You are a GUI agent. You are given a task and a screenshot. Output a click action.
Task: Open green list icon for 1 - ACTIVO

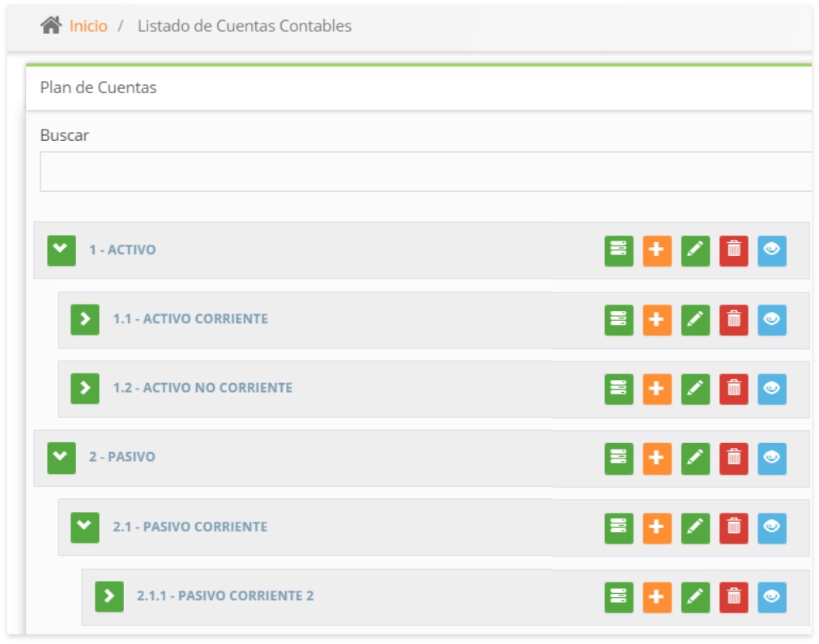click(619, 250)
